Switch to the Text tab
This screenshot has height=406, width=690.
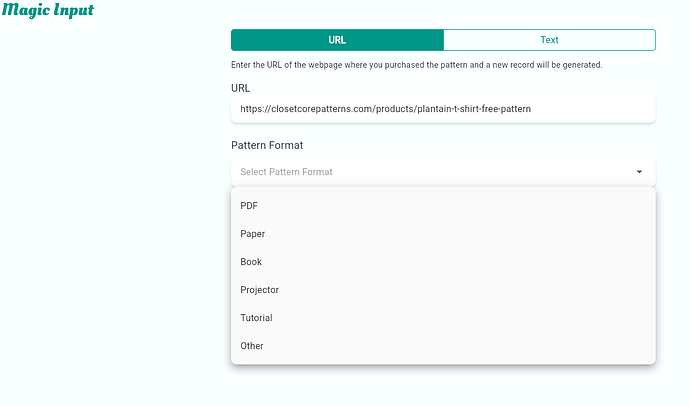(549, 40)
